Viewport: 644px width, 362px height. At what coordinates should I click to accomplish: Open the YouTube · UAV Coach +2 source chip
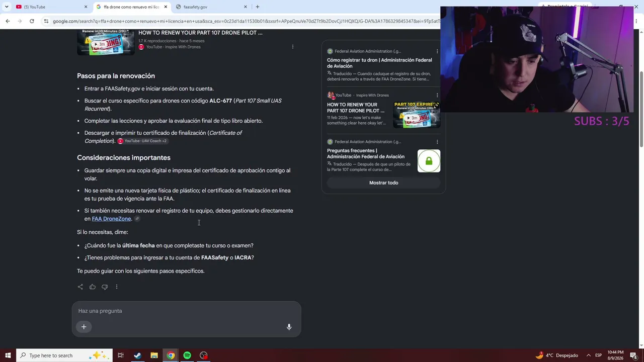[142, 141]
